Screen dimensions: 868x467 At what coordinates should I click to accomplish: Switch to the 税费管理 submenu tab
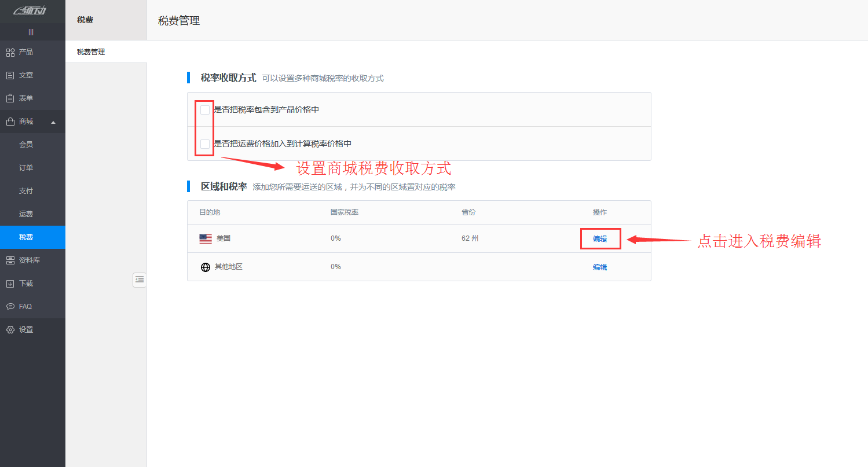click(x=89, y=52)
